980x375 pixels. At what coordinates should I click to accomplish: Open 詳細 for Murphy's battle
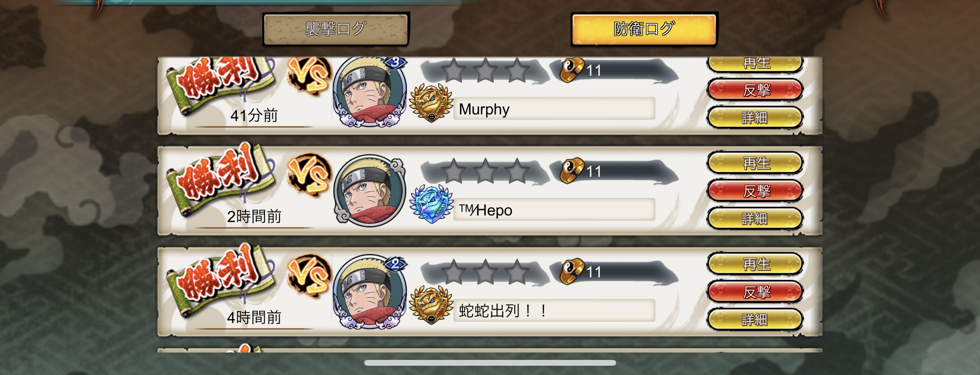(755, 117)
